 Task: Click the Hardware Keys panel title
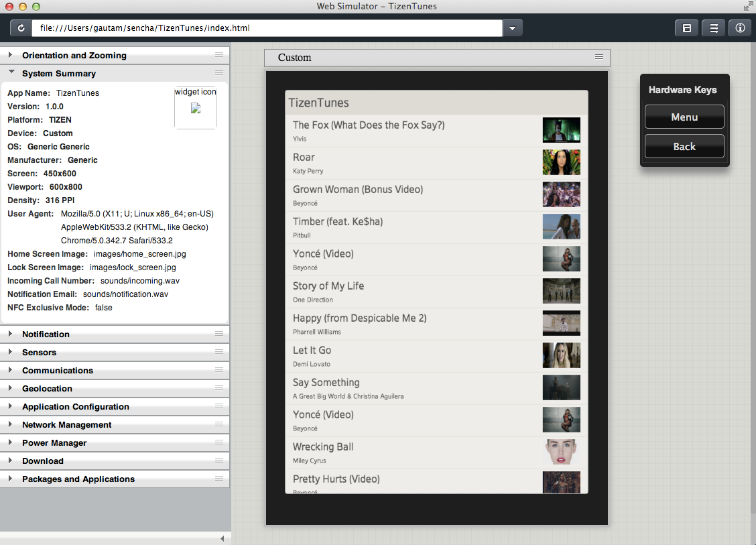pos(682,90)
